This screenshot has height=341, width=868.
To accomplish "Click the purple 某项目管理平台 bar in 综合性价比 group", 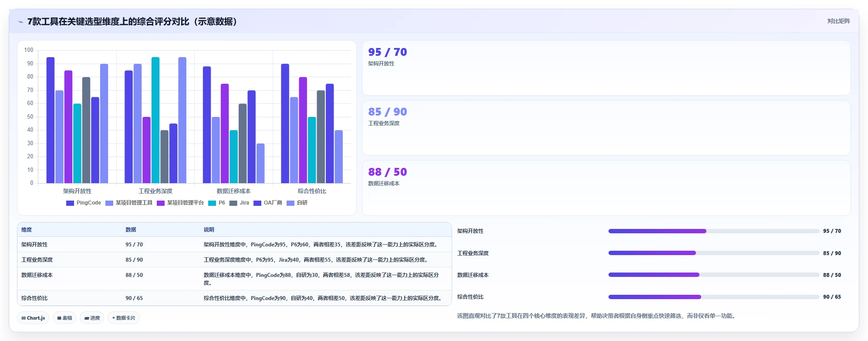I will [303, 130].
